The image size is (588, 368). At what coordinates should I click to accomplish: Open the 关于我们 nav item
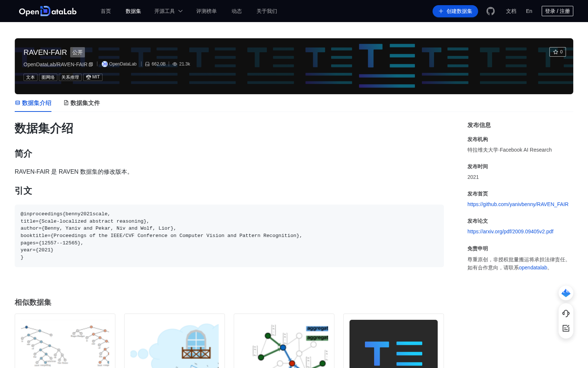click(x=267, y=11)
